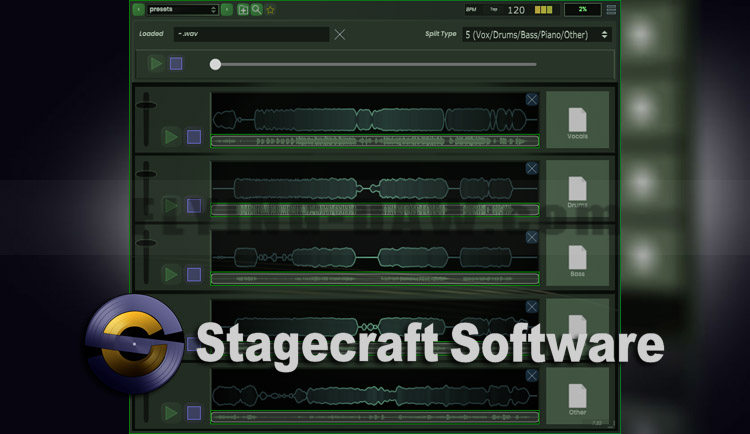Stop the Drums stem
This screenshot has width=750, height=434.
tap(194, 206)
